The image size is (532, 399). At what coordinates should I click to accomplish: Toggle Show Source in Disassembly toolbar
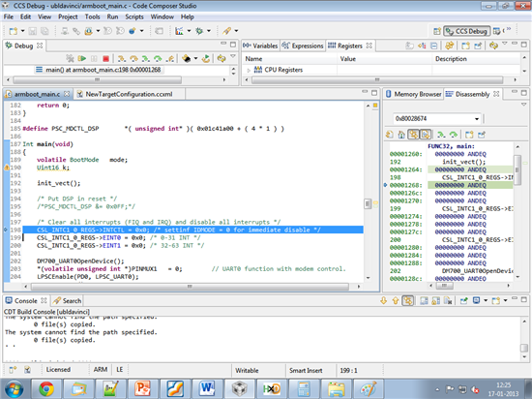click(x=426, y=135)
